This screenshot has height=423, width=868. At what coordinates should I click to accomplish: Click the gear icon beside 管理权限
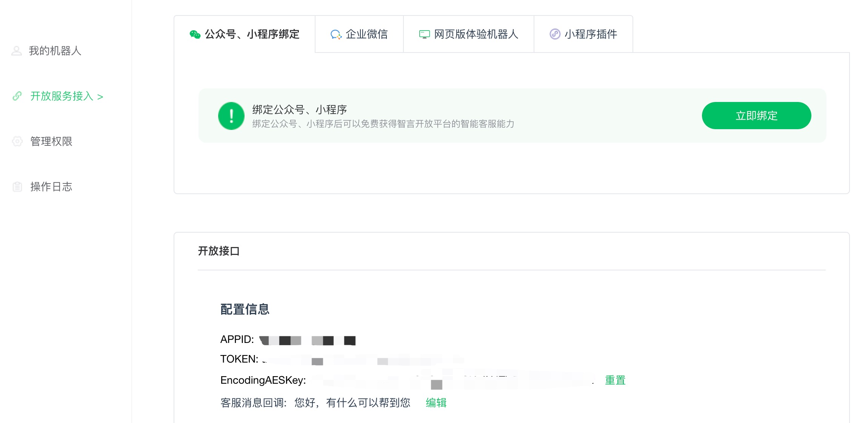[17, 141]
